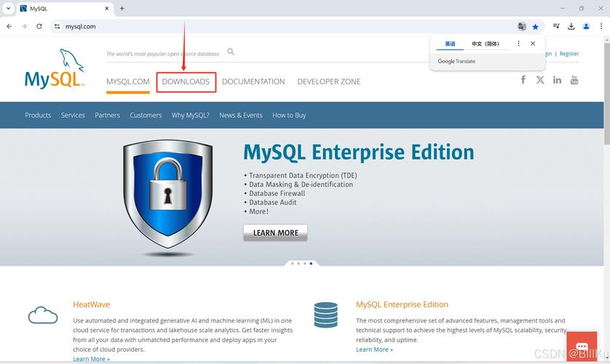
Task: Select the last carousel indicator dot
Action: (x=311, y=264)
